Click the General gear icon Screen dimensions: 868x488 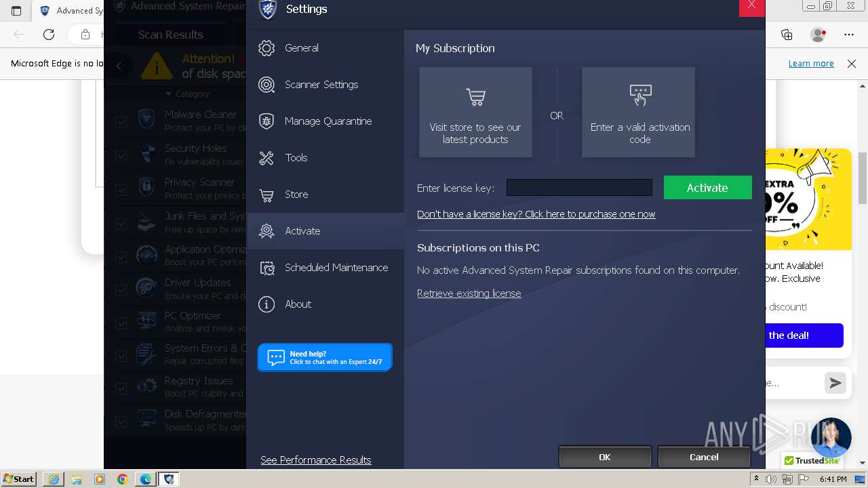[267, 48]
